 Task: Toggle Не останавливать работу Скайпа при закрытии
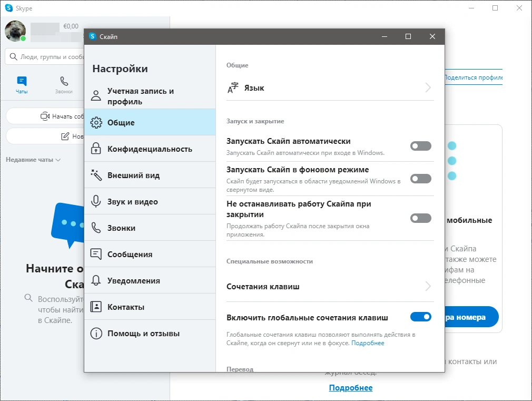[421, 218]
